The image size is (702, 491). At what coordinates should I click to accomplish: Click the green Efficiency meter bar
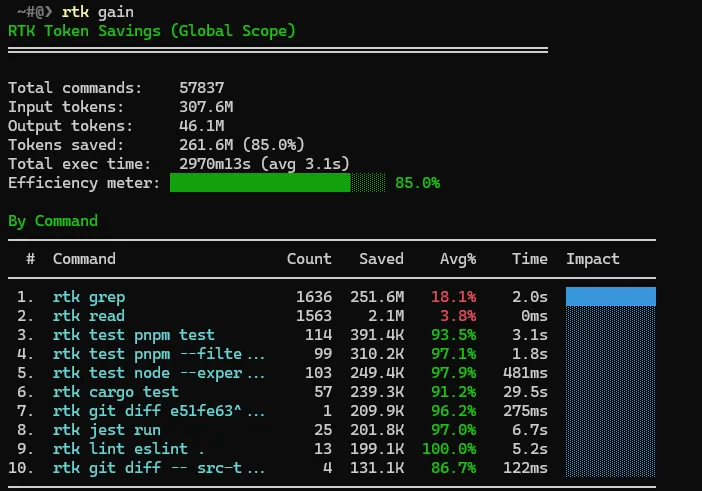tap(278, 183)
